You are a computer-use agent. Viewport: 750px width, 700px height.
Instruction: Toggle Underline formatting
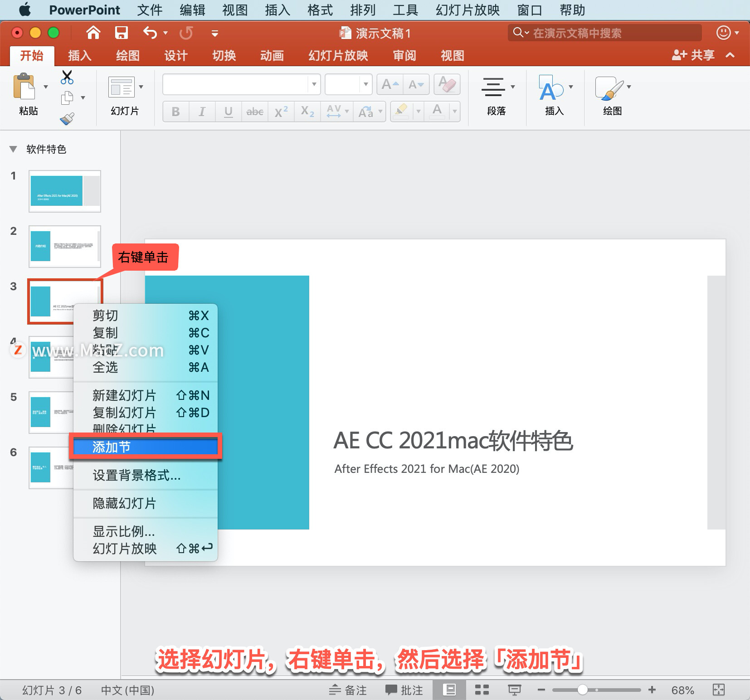[x=229, y=112]
